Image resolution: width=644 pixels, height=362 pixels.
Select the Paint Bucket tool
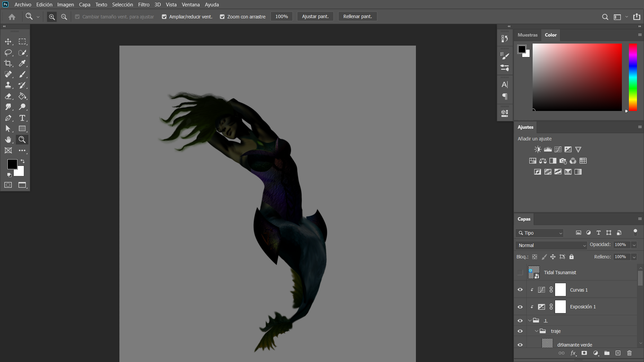tap(22, 96)
